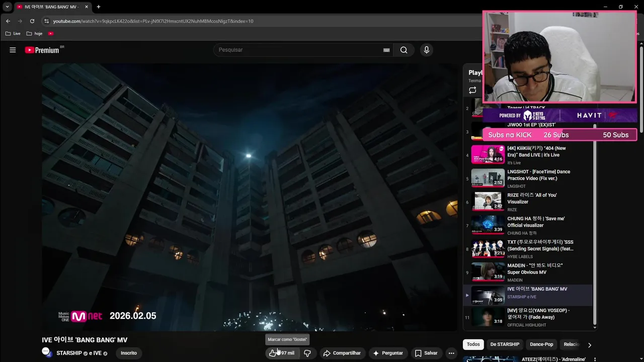This screenshot has height=362, width=644.
Task: Close the IVE BANG BANG MV tab
Action: coord(87,7)
